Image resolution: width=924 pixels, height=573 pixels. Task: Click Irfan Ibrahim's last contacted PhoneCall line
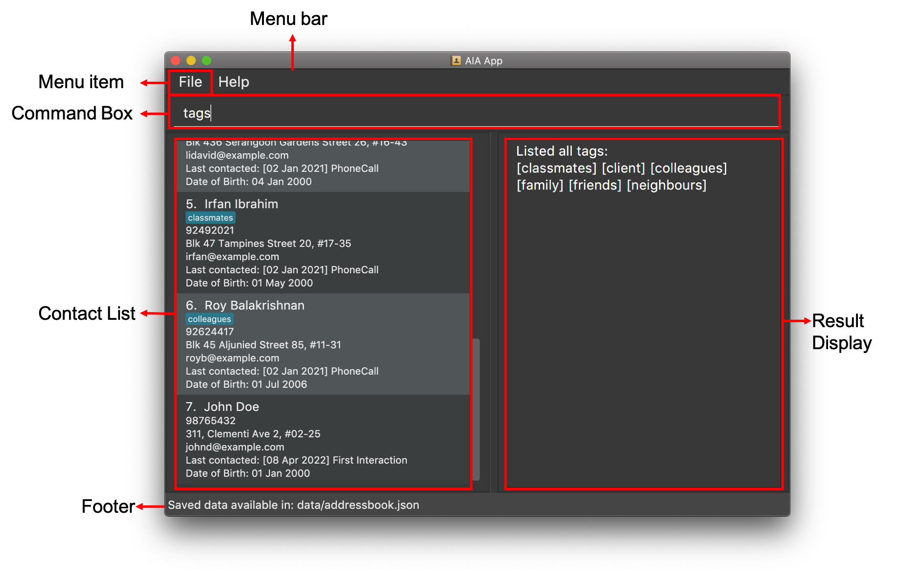tap(282, 270)
